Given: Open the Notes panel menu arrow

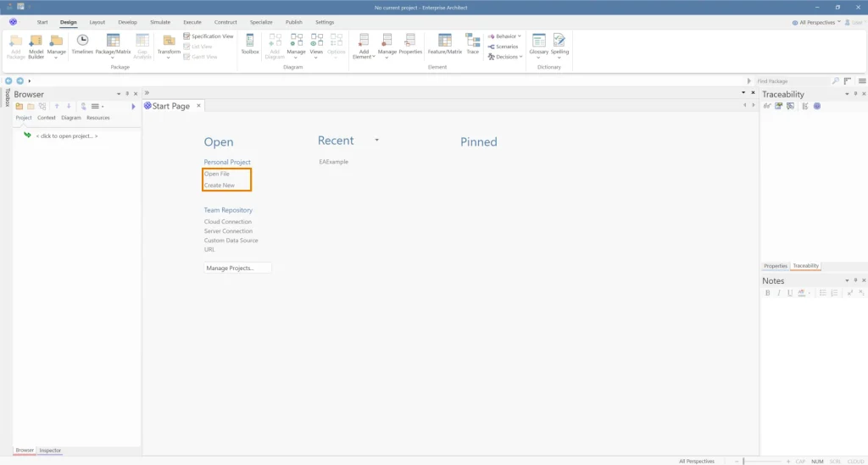Looking at the screenshot, I should (x=847, y=280).
